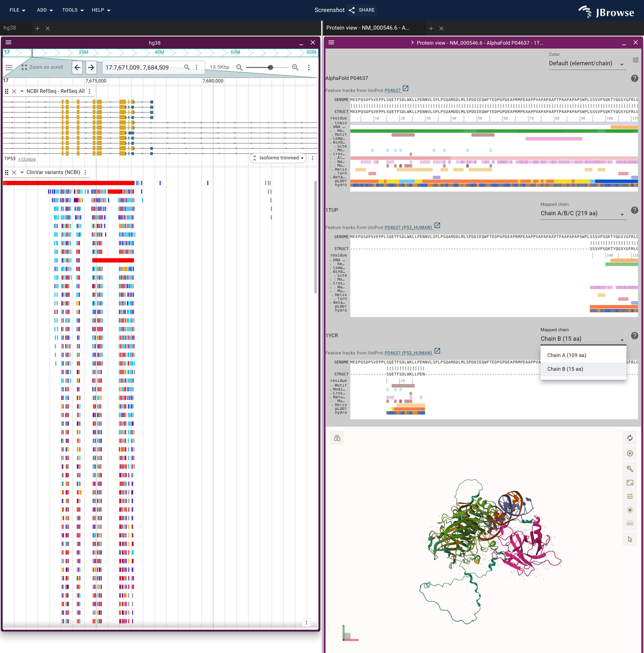This screenshot has height=653, width=644.
Task: Open external link icon next to AlphaFold P04637
Action: click(406, 88)
